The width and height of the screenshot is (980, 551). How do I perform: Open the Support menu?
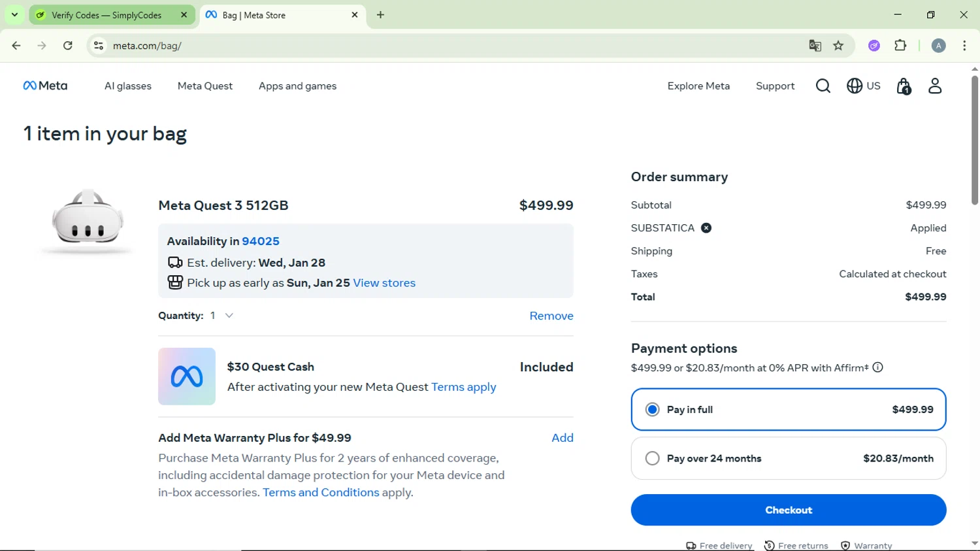click(775, 86)
